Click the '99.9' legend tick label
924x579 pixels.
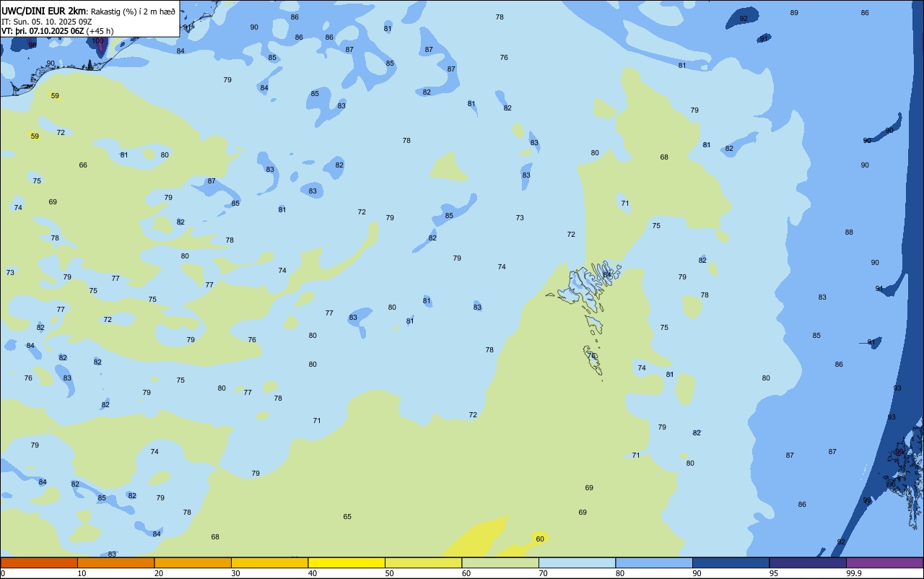click(x=854, y=573)
